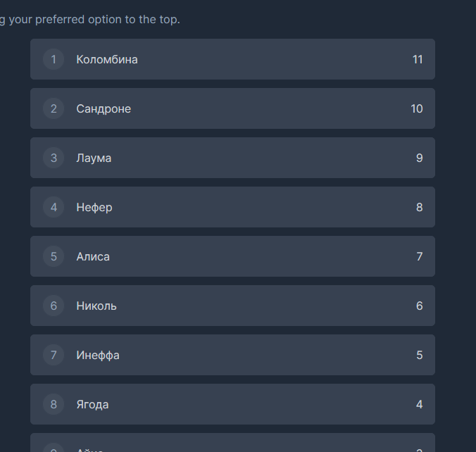This screenshot has height=452, width=476.
Task: Click the rank 6 number badge
Action: (54, 306)
